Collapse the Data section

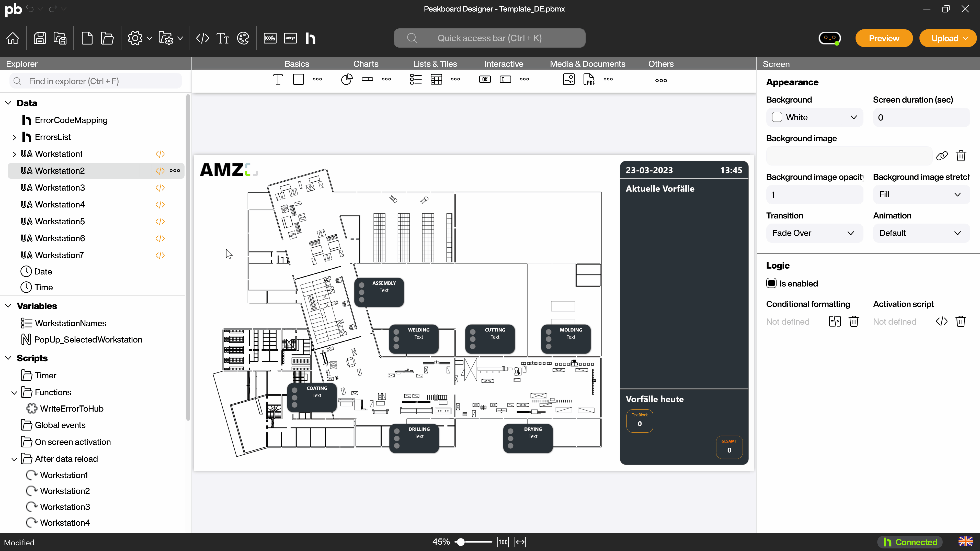8,103
